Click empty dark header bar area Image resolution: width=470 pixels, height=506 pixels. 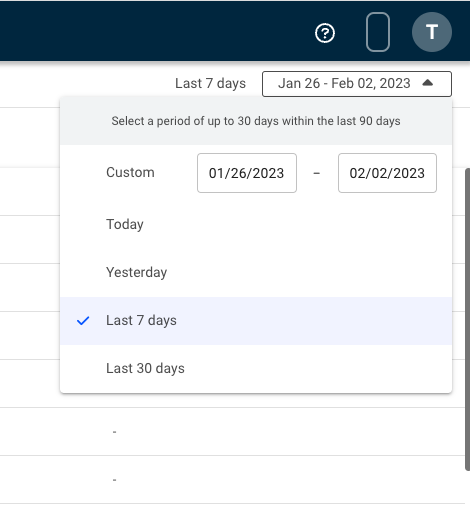(x=150, y=31)
